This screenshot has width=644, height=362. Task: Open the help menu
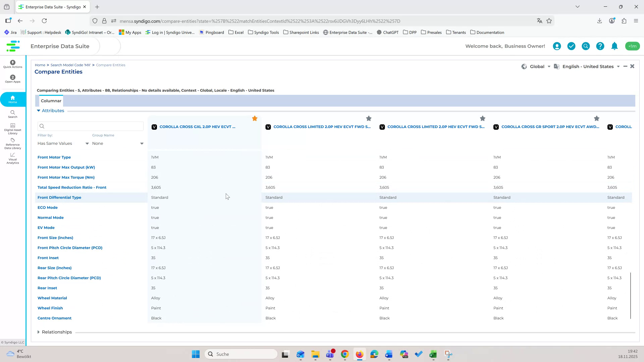point(600,46)
